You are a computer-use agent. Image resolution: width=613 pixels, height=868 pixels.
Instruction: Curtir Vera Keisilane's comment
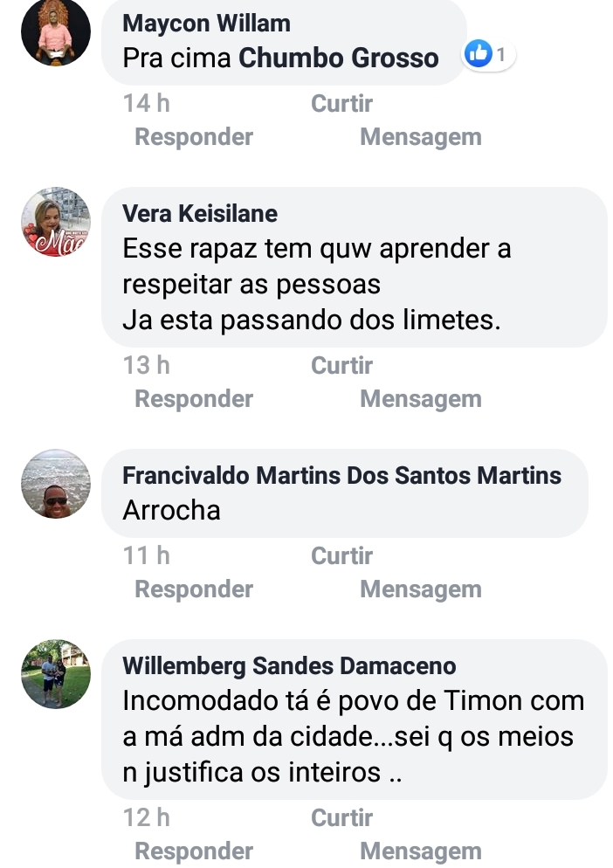(x=341, y=366)
